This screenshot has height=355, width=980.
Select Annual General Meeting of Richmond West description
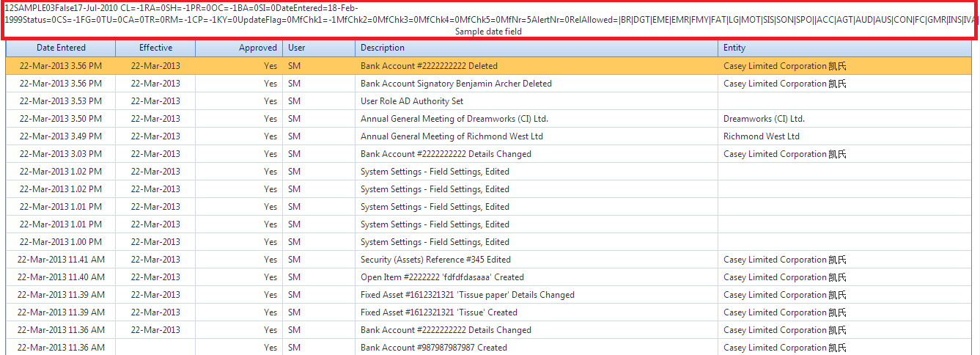point(452,136)
